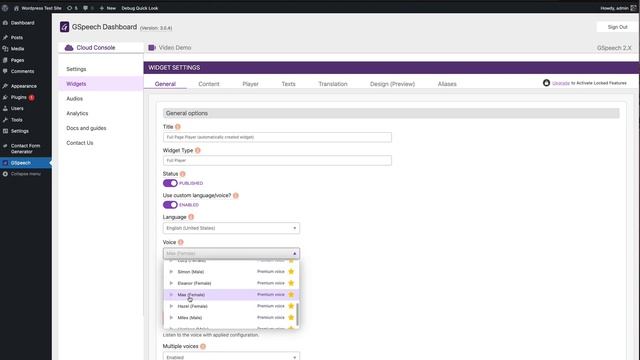
Task: Click the voice list scrollbar
Action: [x=297, y=314]
